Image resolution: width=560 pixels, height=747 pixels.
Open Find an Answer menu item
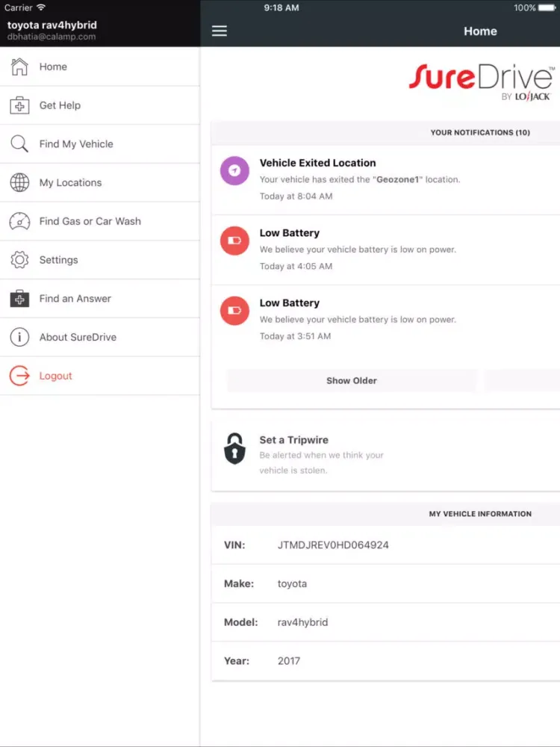[x=100, y=299]
